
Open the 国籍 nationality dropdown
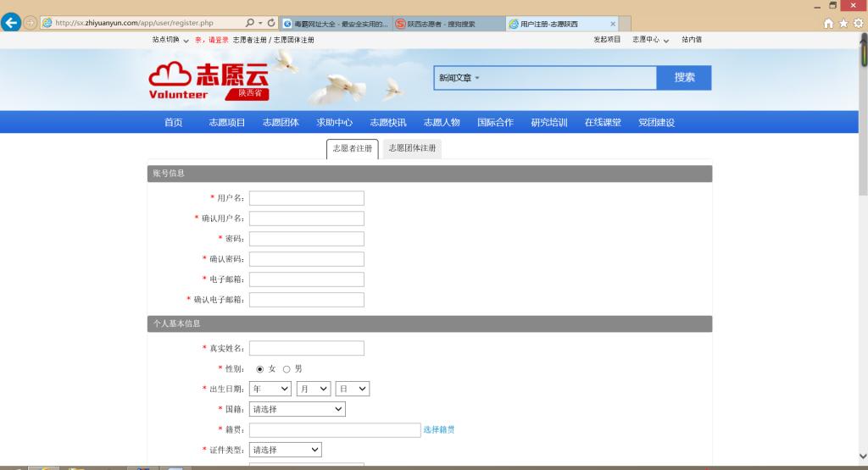click(x=297, y=409)
